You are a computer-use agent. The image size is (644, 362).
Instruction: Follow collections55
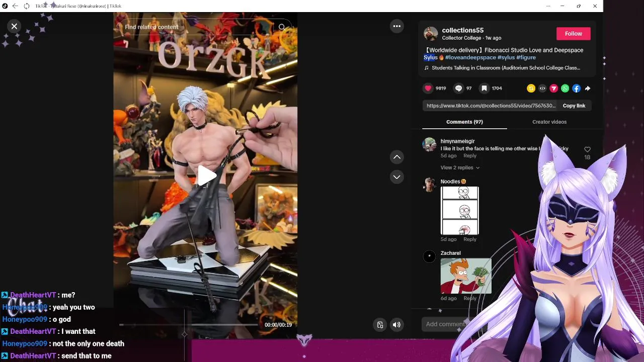click(x=573, y=34)
